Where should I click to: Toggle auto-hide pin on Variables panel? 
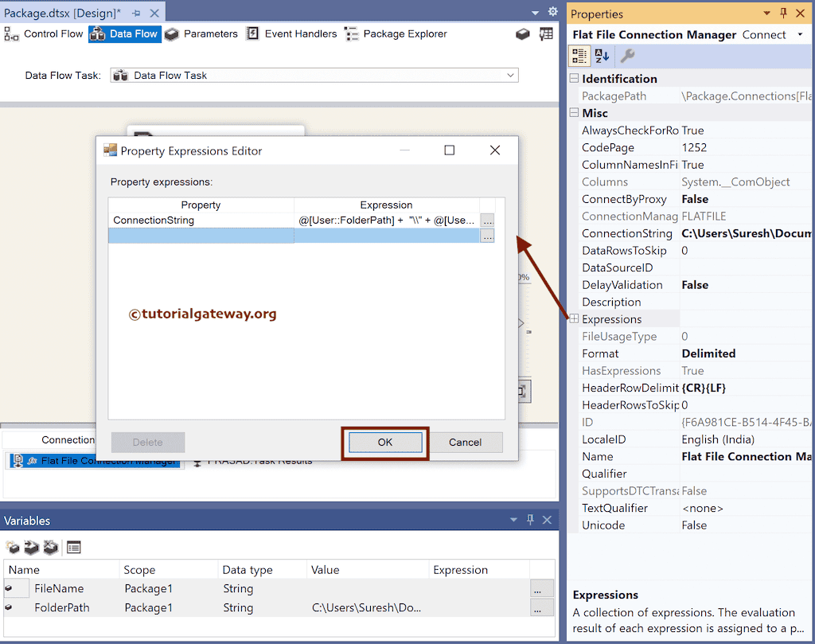point(529,520)
